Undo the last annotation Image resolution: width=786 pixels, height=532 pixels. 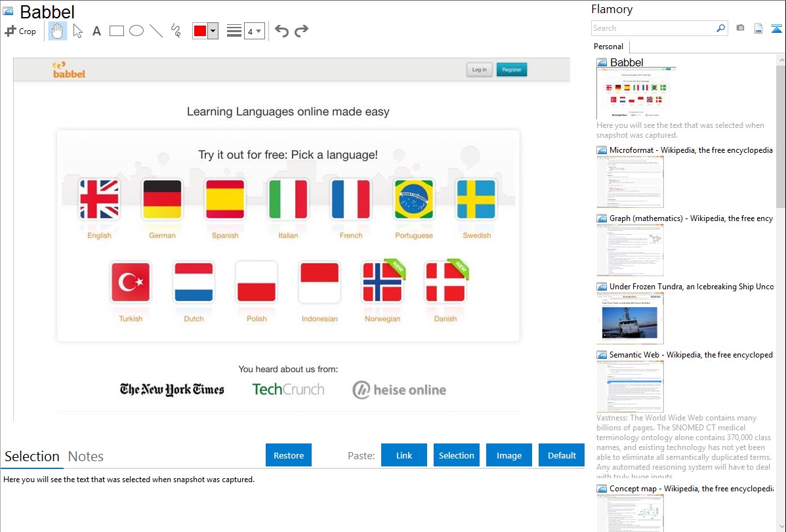tap(281, 31)
